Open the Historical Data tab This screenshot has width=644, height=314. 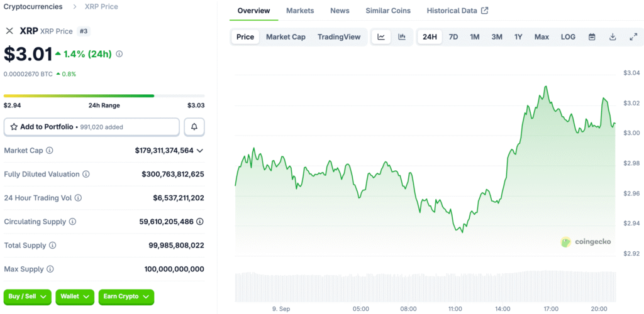point(457,11)
